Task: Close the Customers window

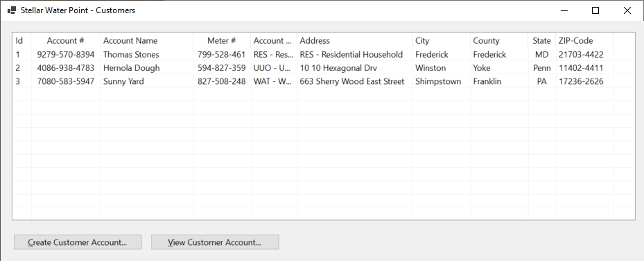Action: click(627, 10)
